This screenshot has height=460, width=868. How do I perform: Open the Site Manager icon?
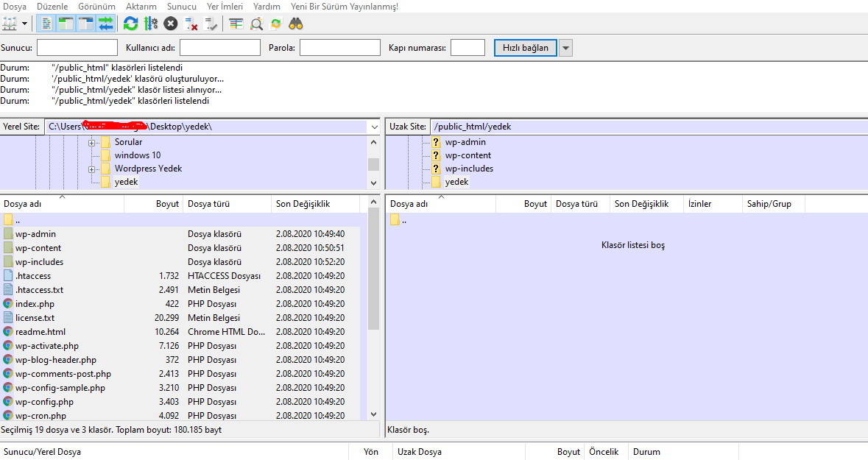[10, 24]
